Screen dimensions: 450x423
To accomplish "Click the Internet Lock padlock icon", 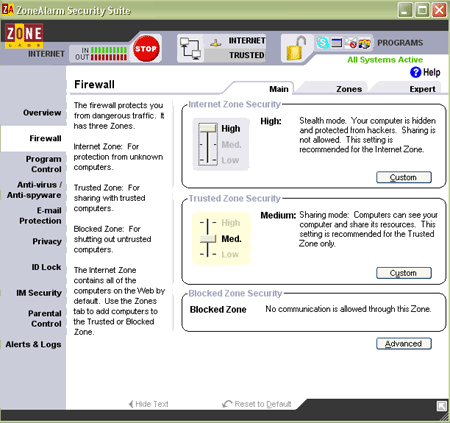I will pyautogui.click(x=296, y=48).
